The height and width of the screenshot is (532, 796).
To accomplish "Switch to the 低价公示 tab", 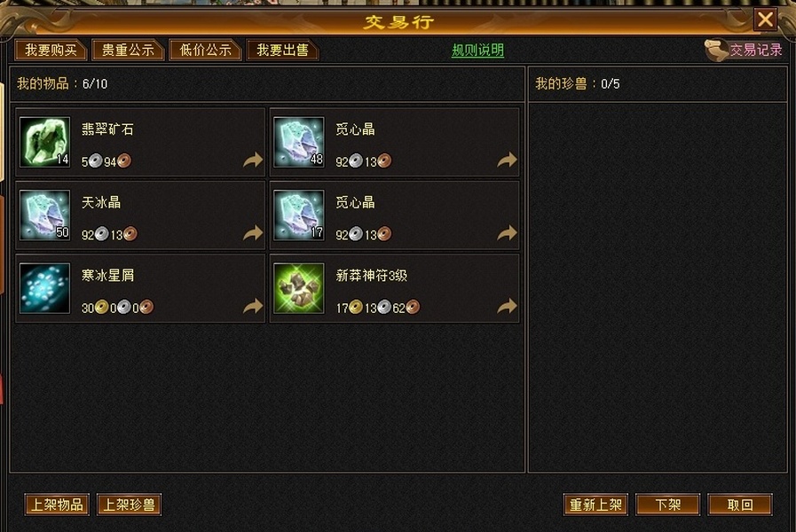I will [x=205, y=51].
